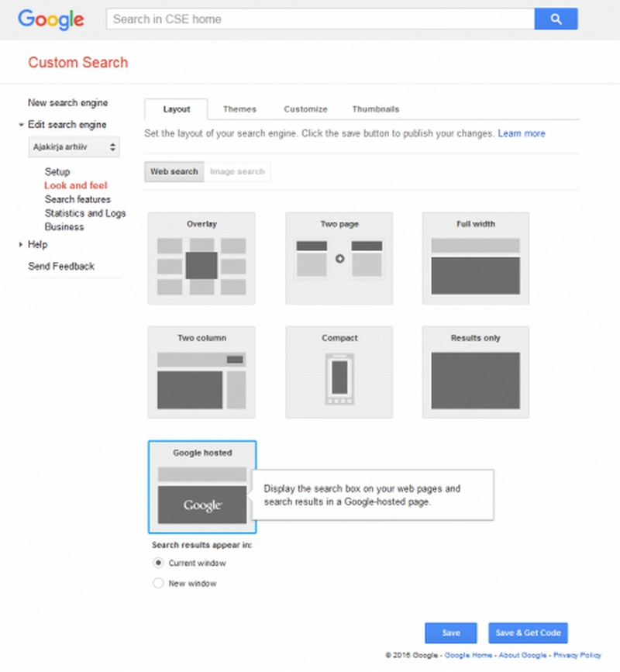620x672 pixels.
Task: Open Setup in the sidebar
Action: click(x=57, y=172)
